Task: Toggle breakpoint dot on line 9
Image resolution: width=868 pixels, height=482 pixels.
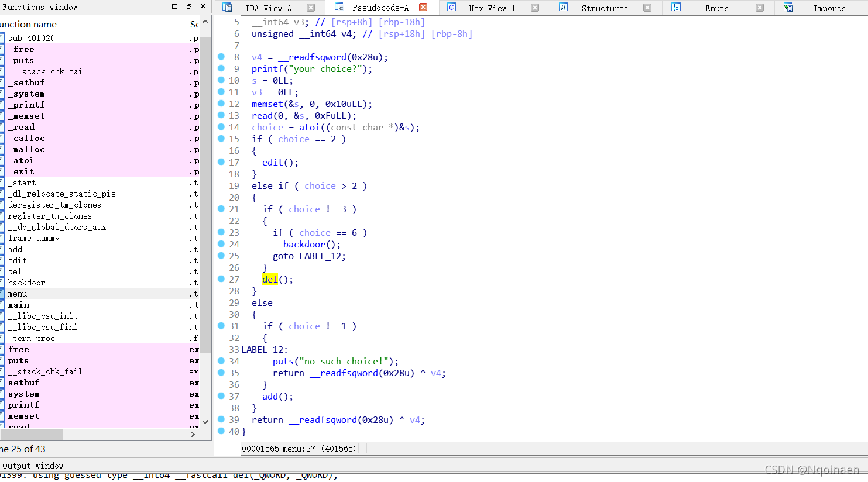Action: [221, 68]
